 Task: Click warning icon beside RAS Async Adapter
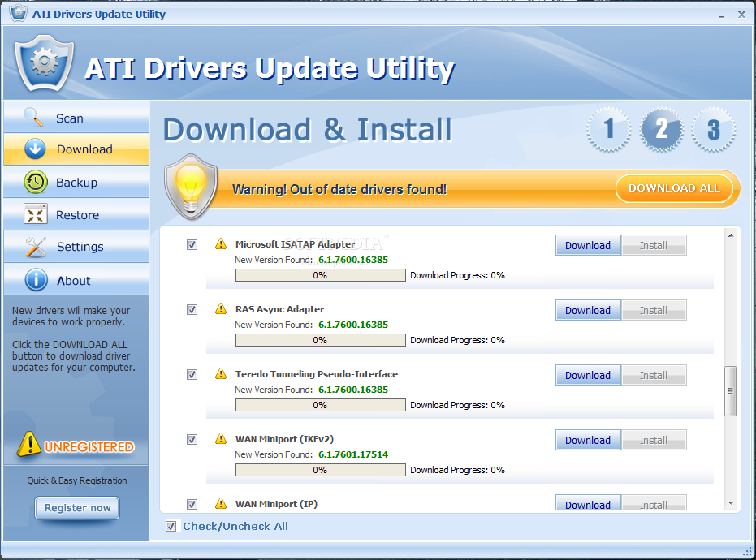pyautogui.click(x=221, y=308)
